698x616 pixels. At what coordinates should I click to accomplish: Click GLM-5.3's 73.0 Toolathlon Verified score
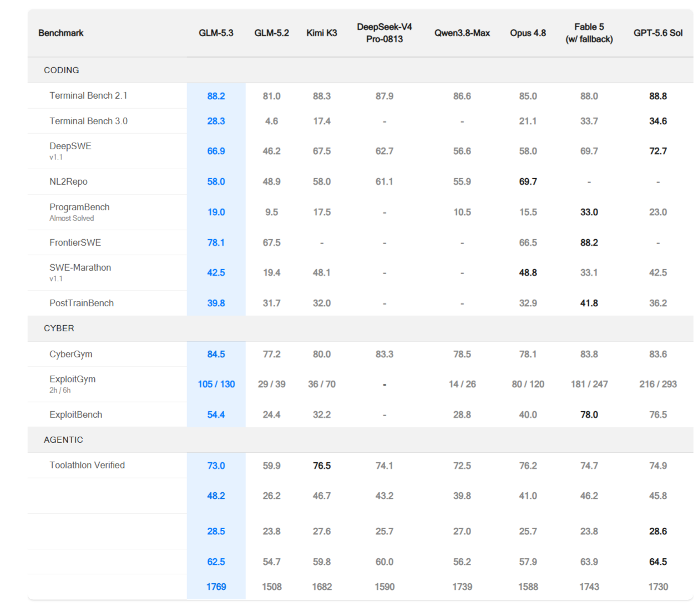click(216, 466)
